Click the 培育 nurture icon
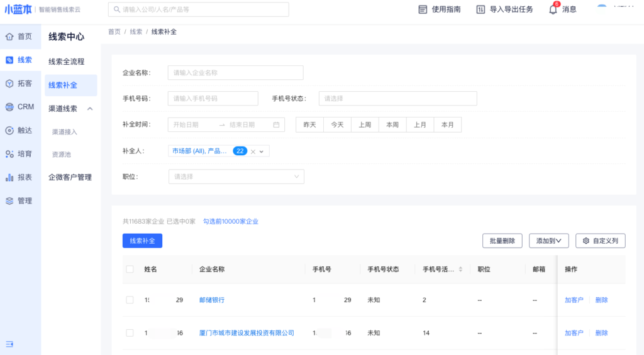Image resolution: width=644 pixels, height=355 pixels. click(9, 154)
